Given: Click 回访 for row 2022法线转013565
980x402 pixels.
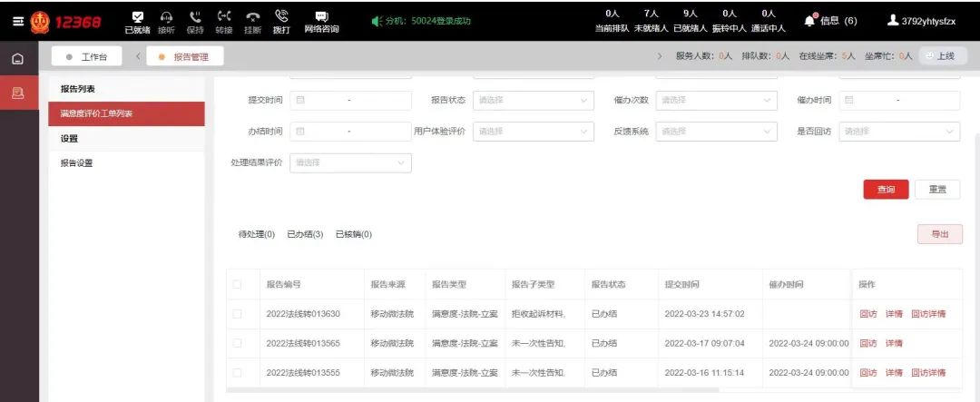Looking at the screenshot, I should point(868,343).
